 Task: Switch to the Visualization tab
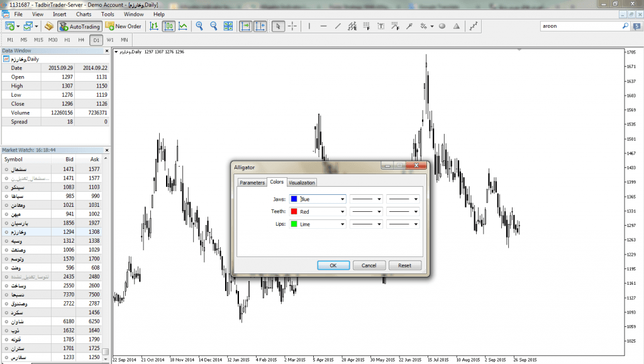click(x=301, y=182)
